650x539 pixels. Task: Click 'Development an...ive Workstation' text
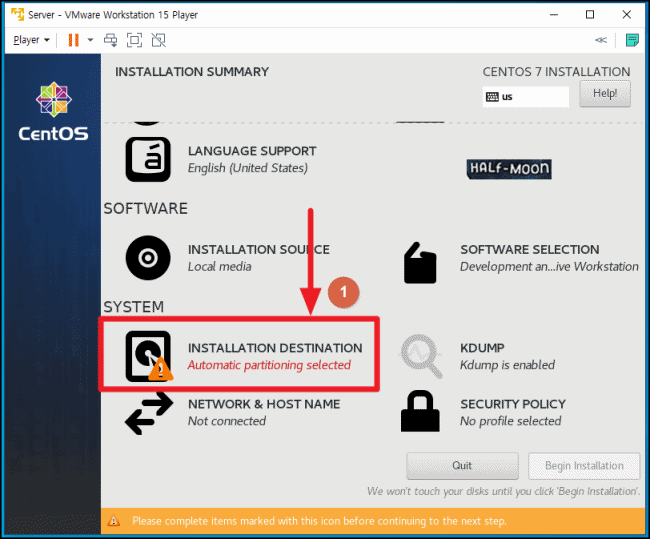[549, 267]
